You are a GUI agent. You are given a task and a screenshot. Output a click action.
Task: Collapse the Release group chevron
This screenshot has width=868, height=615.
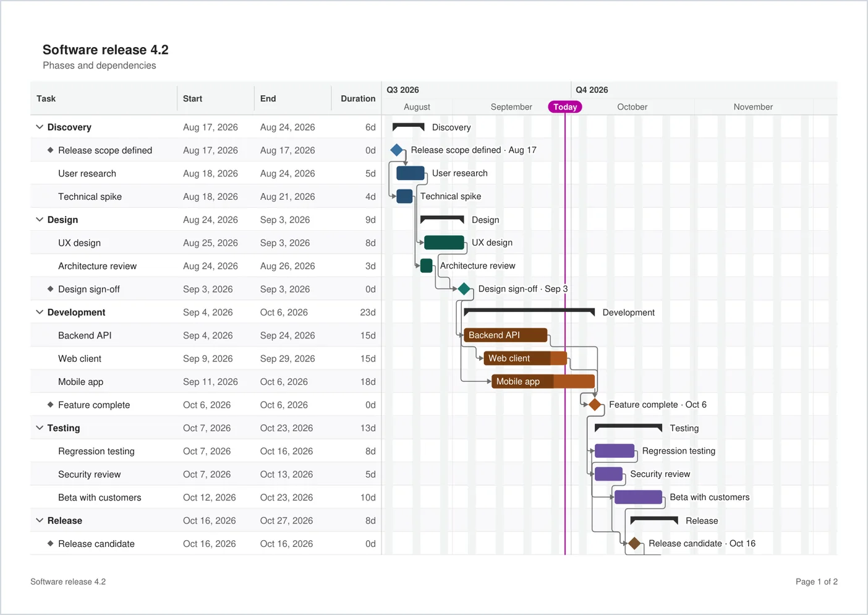(x=40, y=521)
